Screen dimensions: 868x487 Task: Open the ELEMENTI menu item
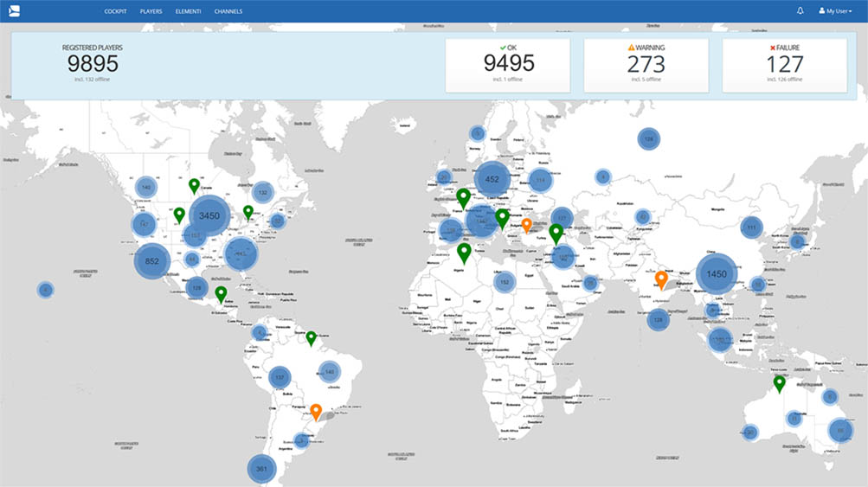click(x=188, y=11)
